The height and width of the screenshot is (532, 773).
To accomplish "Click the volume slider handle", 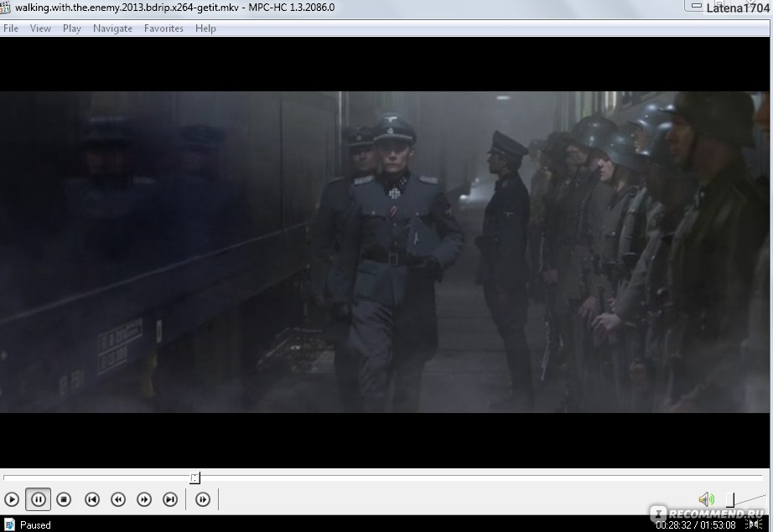I will pyautogui.click(x=730, y=499).
